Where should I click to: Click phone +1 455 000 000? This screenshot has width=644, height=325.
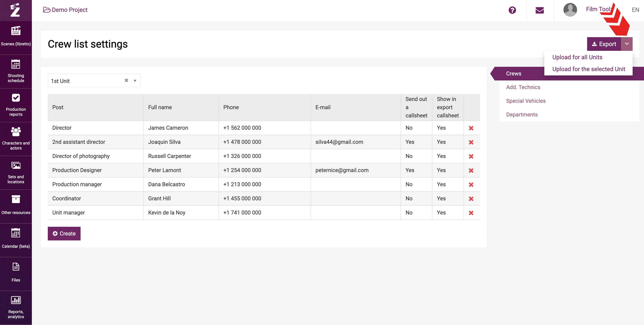[x=242, y=199]
